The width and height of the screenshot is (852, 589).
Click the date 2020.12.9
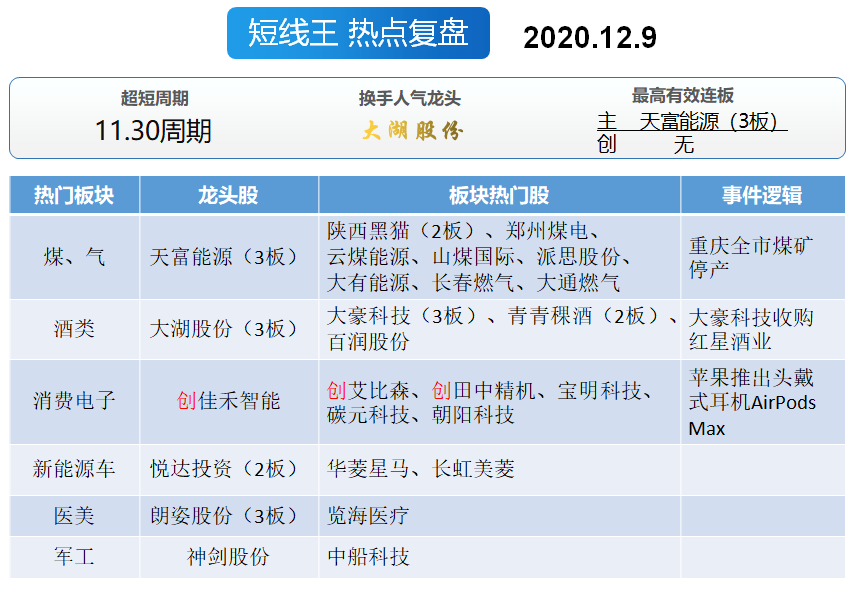(x=590, y=37)
